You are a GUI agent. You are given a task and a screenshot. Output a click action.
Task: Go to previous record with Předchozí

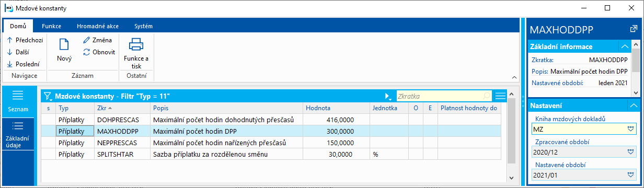[x=25, y=40]
